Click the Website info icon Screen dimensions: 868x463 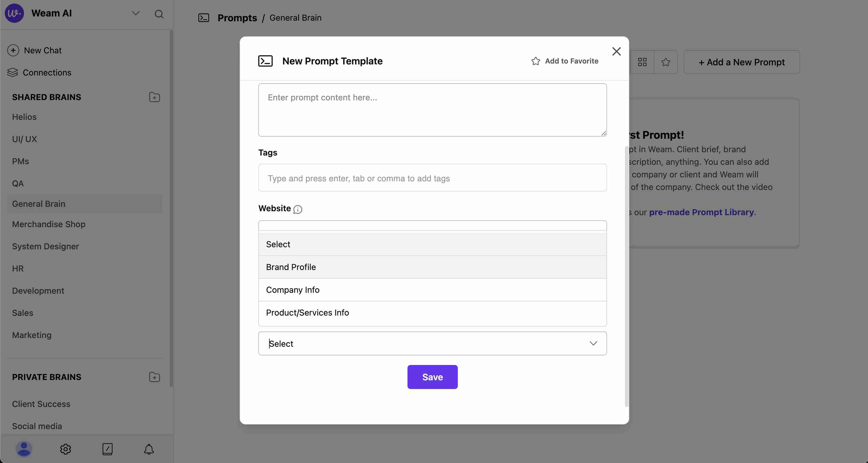pyautogui.click(x=298, y=209)
